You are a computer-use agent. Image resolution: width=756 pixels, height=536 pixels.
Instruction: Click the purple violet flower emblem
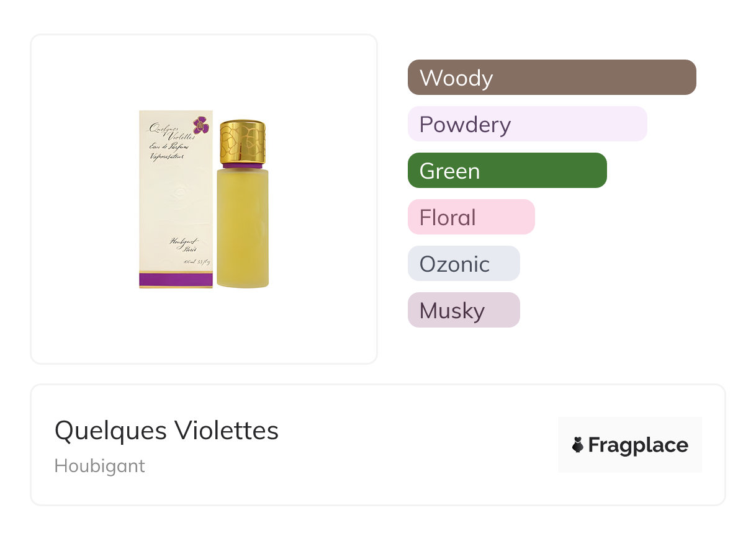pos(200,125)
